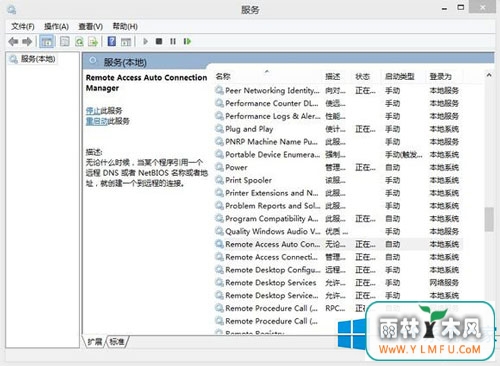Select the Plug and Play service
This screenshot has width=500, height=366.
coord(338,129)
